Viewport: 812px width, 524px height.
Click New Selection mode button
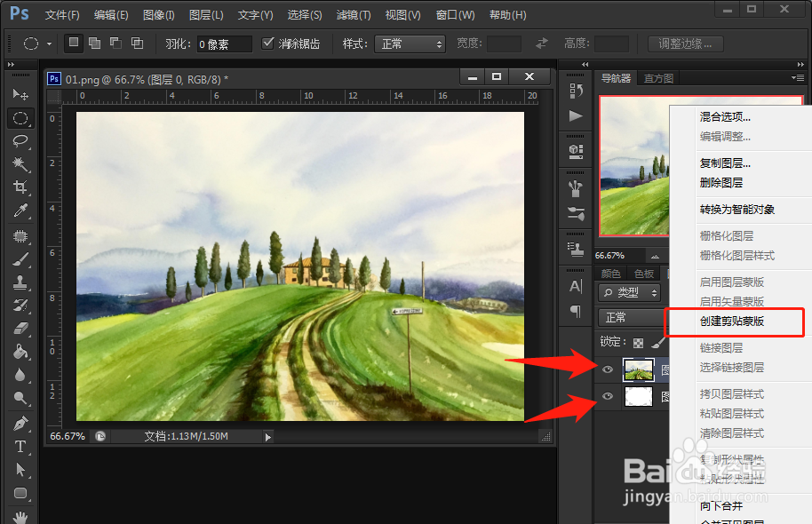[74, 43]
